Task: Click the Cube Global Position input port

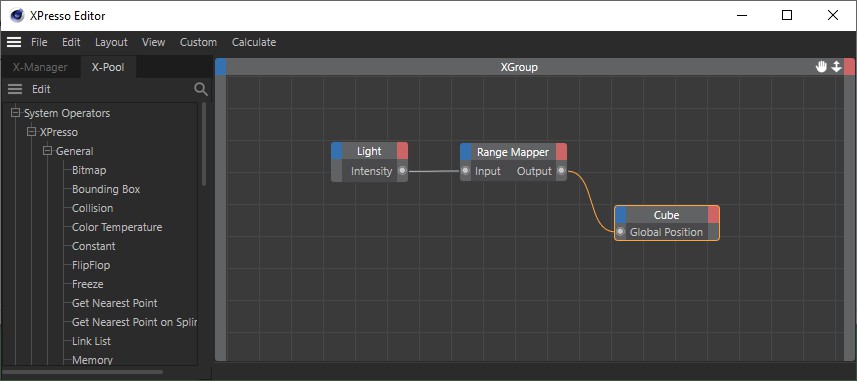Action: point(620,232)
